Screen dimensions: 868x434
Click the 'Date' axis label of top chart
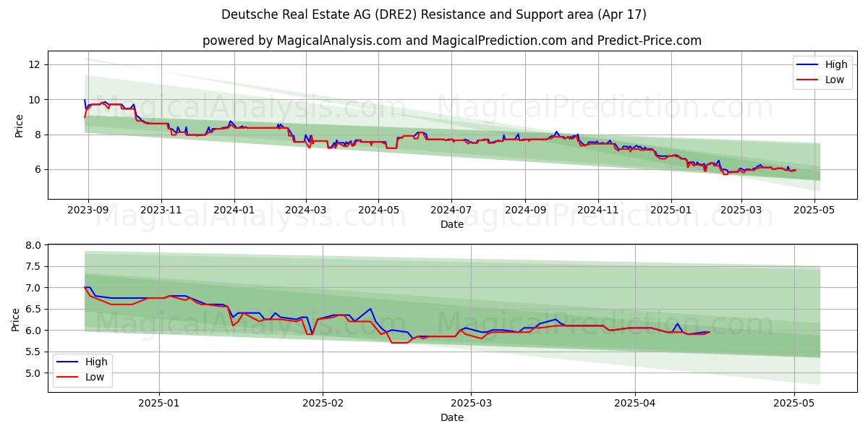[x=452, y=225]
